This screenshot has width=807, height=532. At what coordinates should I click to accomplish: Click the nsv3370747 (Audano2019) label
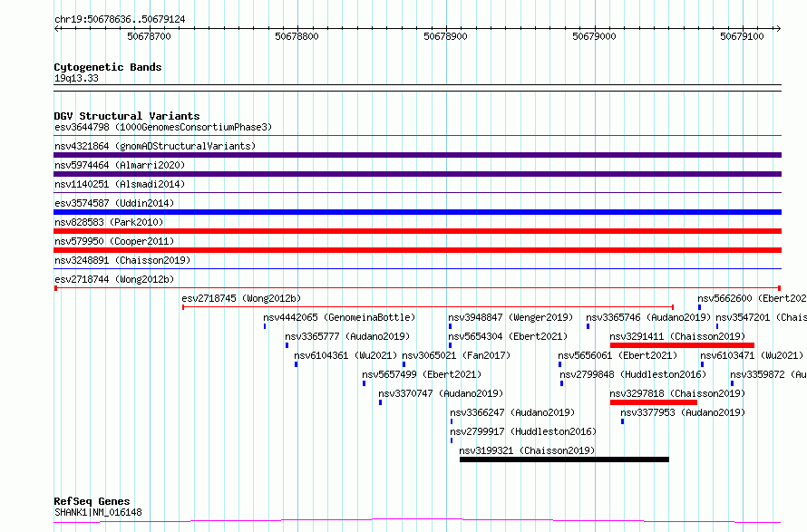441,393
